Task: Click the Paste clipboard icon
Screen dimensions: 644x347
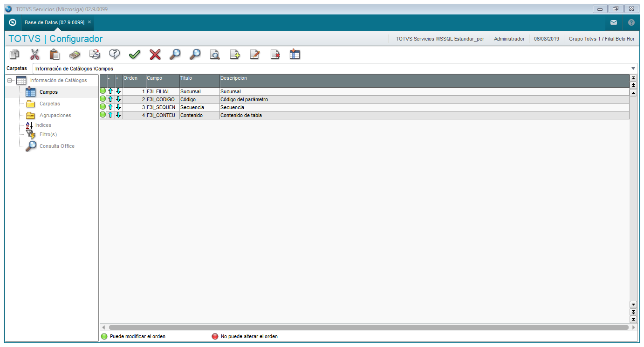Action: click(x=55, y=54)
